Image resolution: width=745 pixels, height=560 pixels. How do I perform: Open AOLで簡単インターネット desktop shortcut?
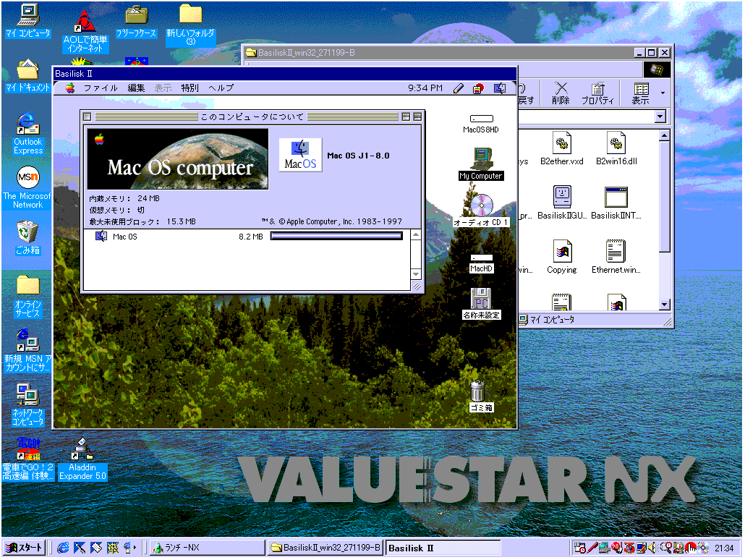[85, 31]
